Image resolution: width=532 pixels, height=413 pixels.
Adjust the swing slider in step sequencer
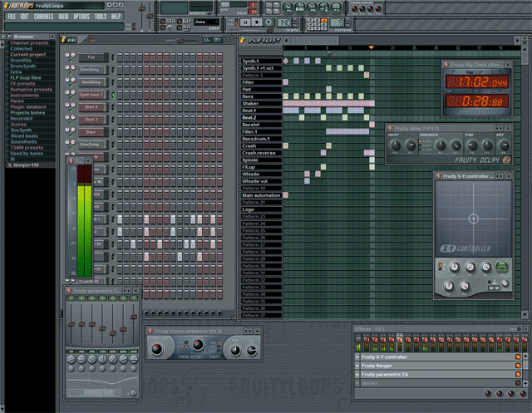[x=181, y=41]
